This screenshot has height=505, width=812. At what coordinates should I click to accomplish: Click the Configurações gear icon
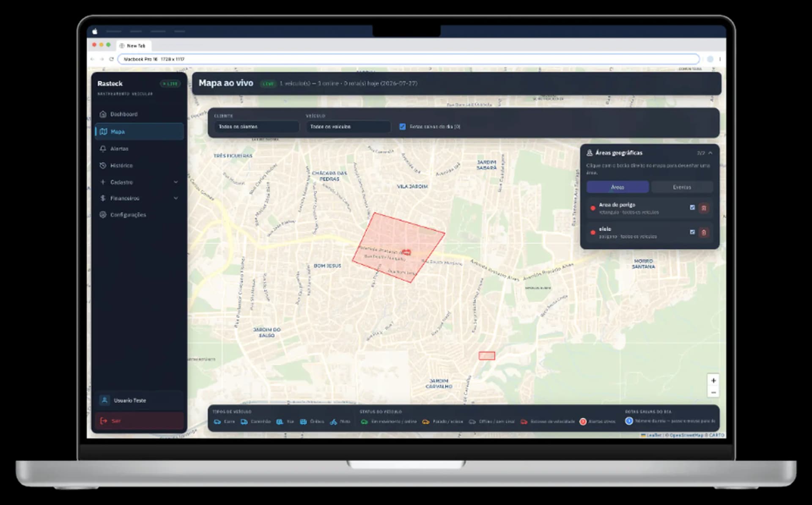point(103,214)
